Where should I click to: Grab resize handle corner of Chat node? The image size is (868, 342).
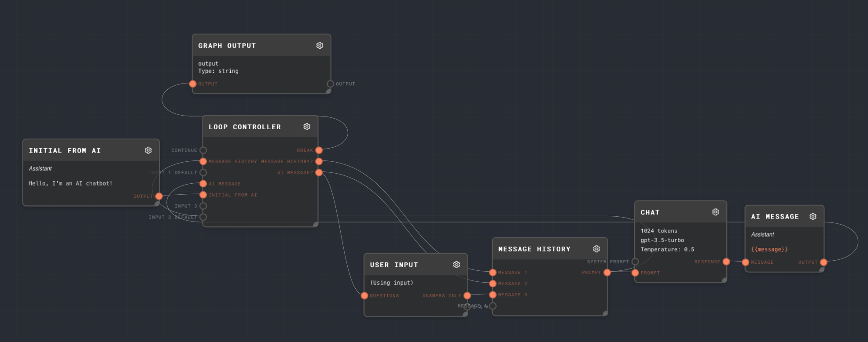724,280
